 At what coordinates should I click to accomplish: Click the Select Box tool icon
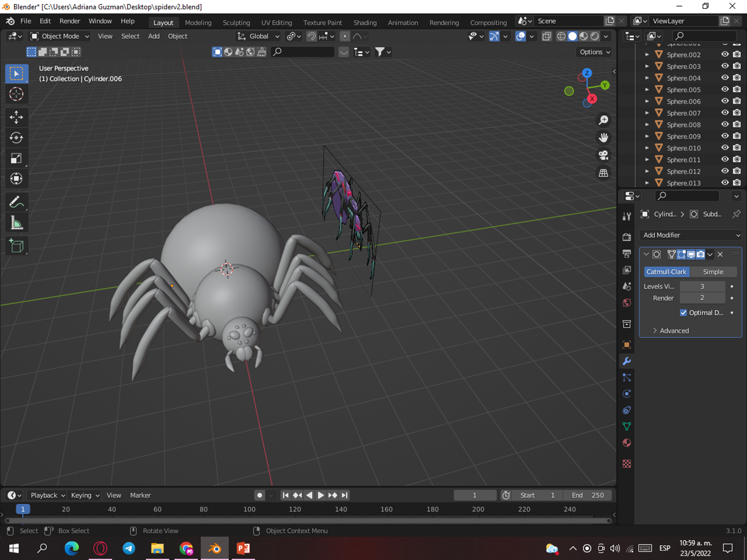tap(16, 74)
